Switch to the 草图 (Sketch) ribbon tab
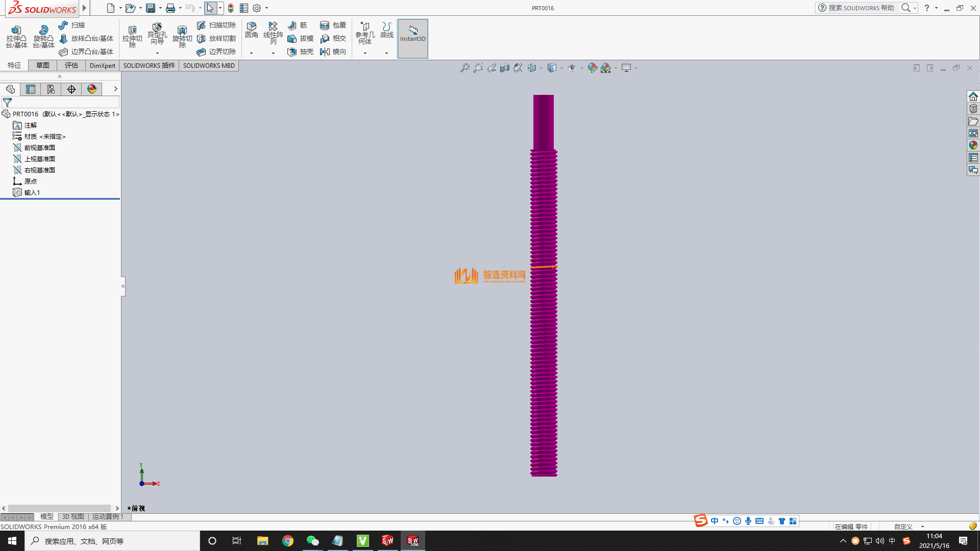This screenshot has height=551, width=980. tap(43, 65)
